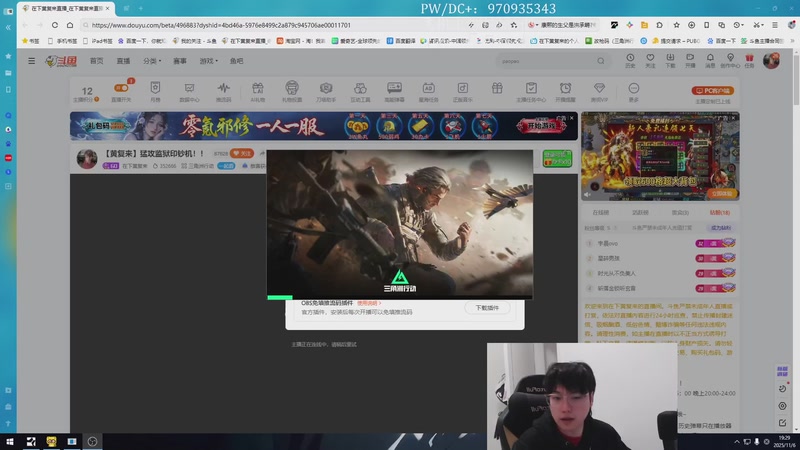The width and height of the screenshot is (800, 450).
Task: Select 时光从不负美人 in fan ranking
Action: point(616,273)
